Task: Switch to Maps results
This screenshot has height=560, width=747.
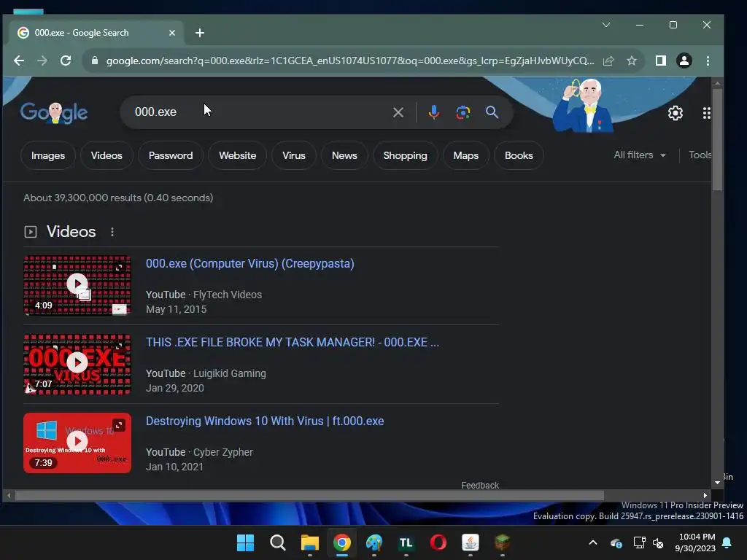Action: pyautogui.click(x=465, y=155)
